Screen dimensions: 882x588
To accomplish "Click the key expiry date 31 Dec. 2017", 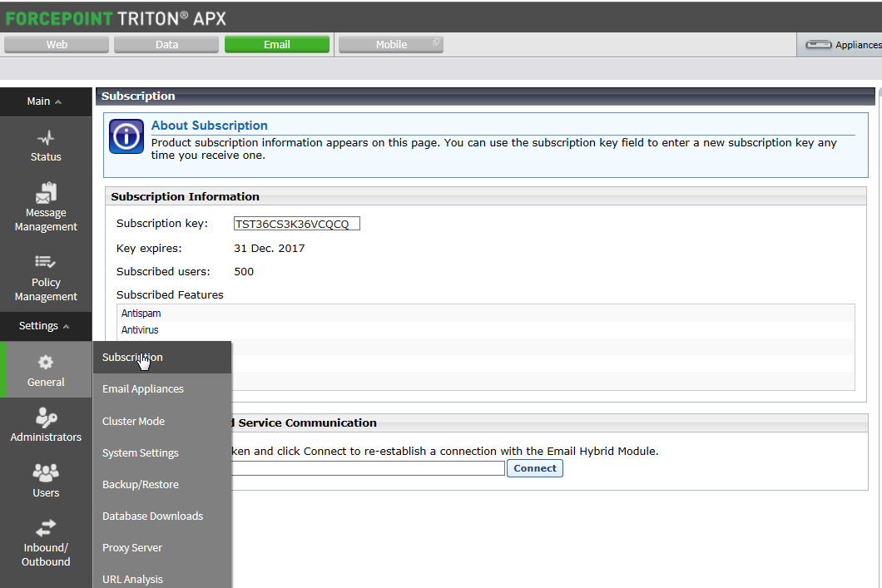I will click(x=270, y=249).
